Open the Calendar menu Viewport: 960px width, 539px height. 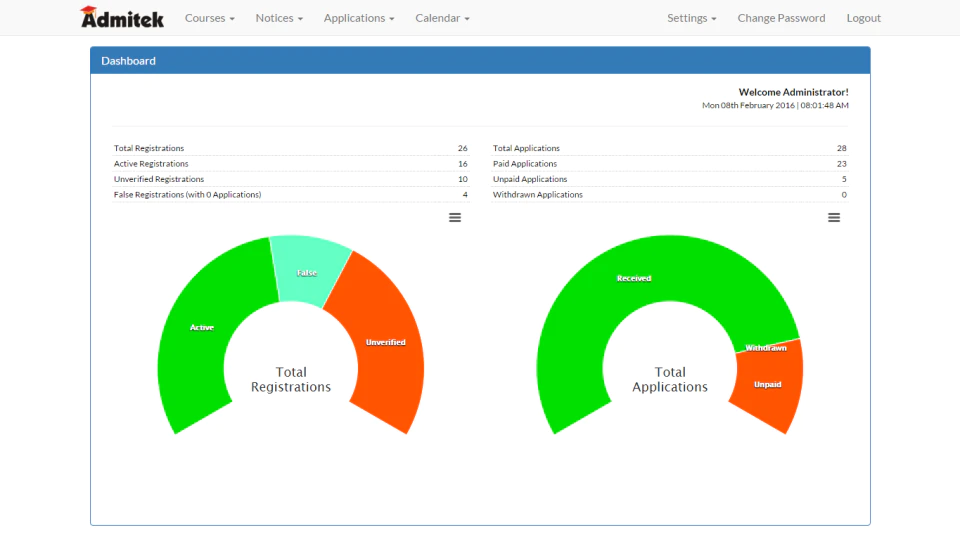coord(442,18)
